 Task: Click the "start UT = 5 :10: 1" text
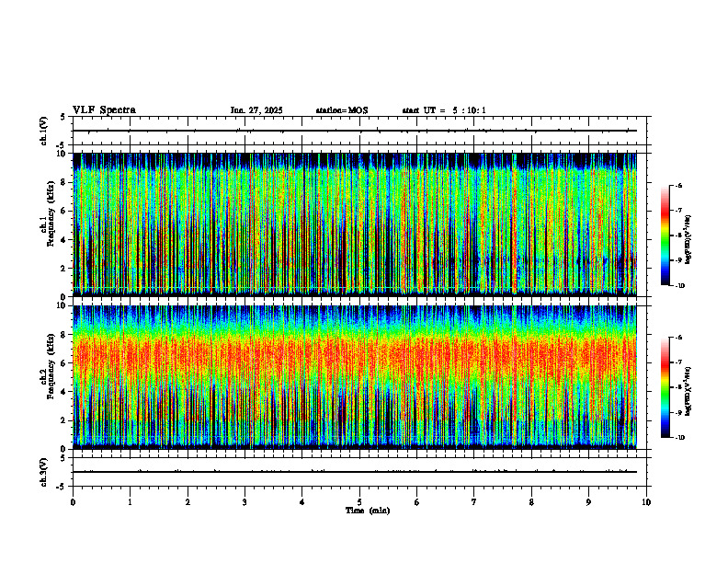[444, 110]
